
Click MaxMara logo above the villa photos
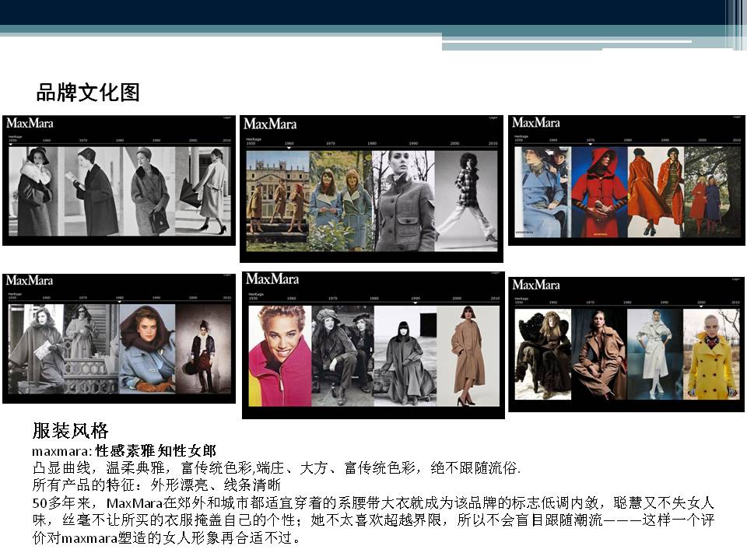point(270,124)
